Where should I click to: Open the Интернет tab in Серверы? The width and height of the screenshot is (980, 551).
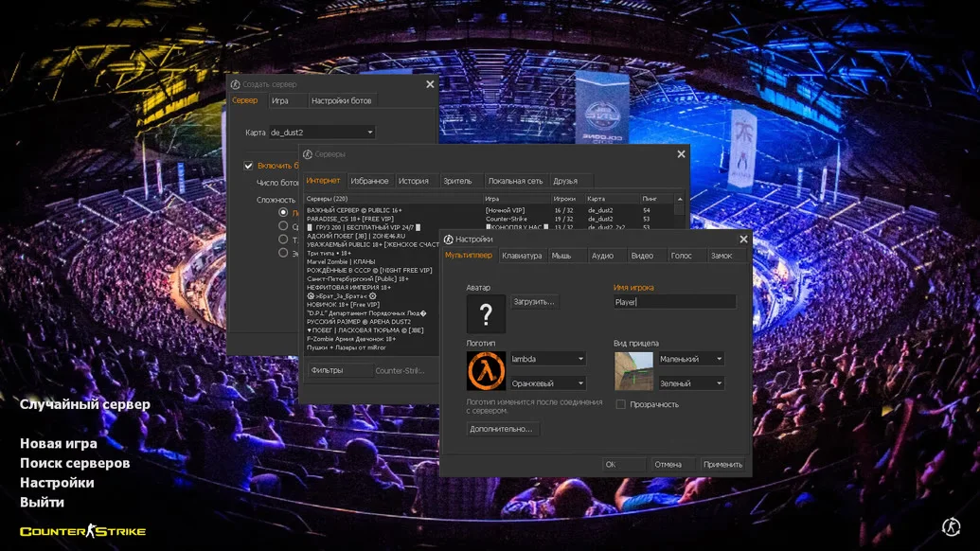[x=323, y=181]
